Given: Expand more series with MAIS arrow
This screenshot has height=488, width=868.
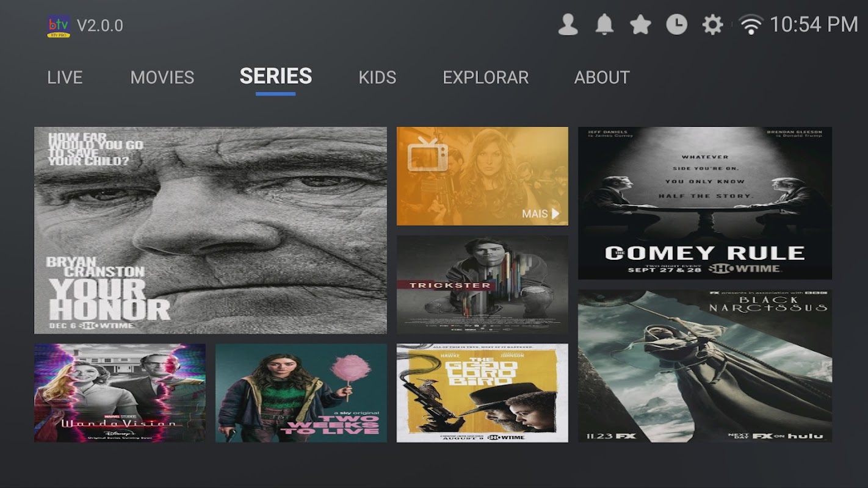Looking at the screenshot, I should click(x=541, y=213).
